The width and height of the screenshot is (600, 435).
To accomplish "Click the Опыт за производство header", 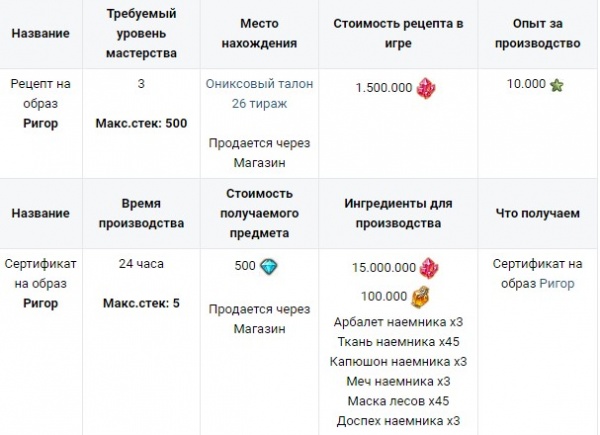I will tap(538, 33).
